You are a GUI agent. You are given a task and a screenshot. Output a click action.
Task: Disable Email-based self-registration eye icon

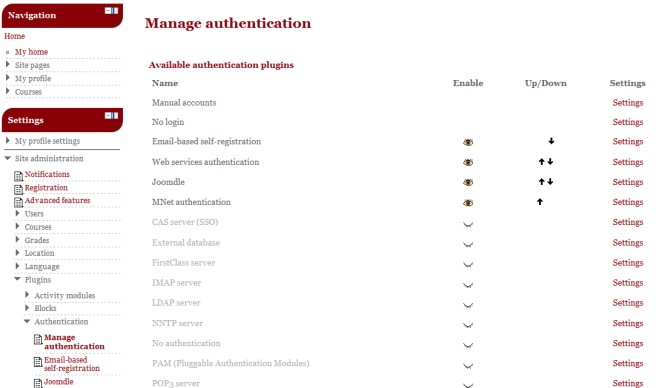pos(468,142)
